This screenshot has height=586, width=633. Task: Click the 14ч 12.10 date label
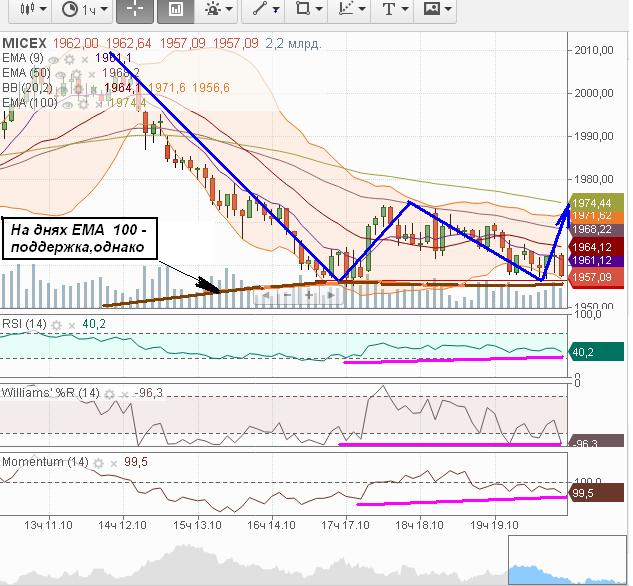[x=122, y=525]
